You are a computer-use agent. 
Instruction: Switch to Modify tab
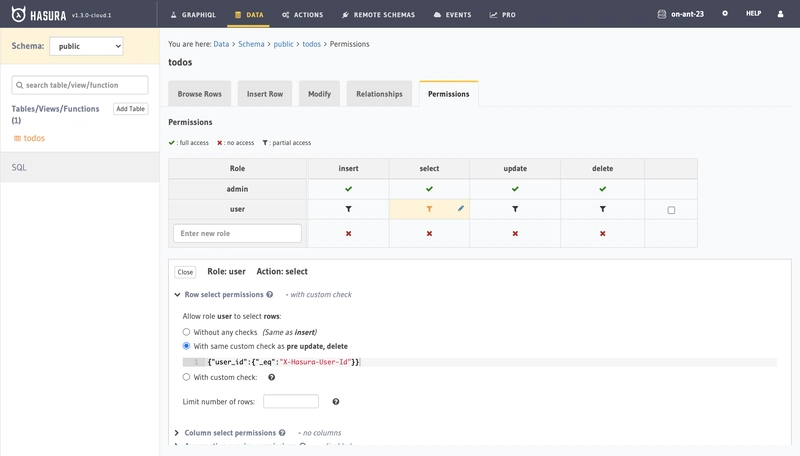pyautogui.click(x=319, y=94)
